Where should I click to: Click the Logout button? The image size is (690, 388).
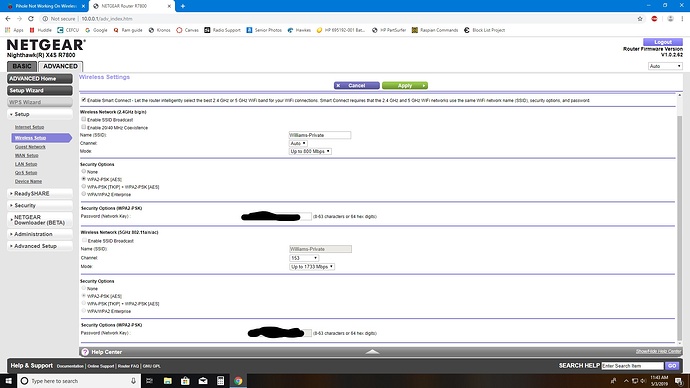tap(663, 42)
